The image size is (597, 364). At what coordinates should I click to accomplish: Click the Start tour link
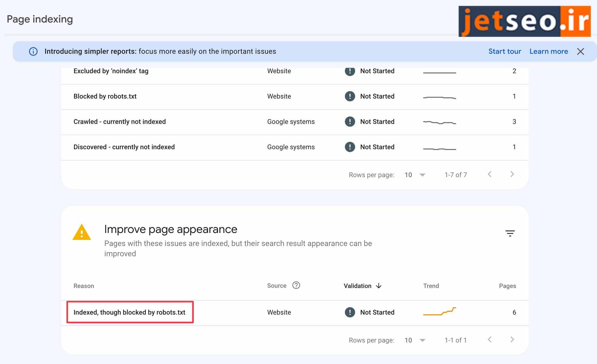pos(505,51)
